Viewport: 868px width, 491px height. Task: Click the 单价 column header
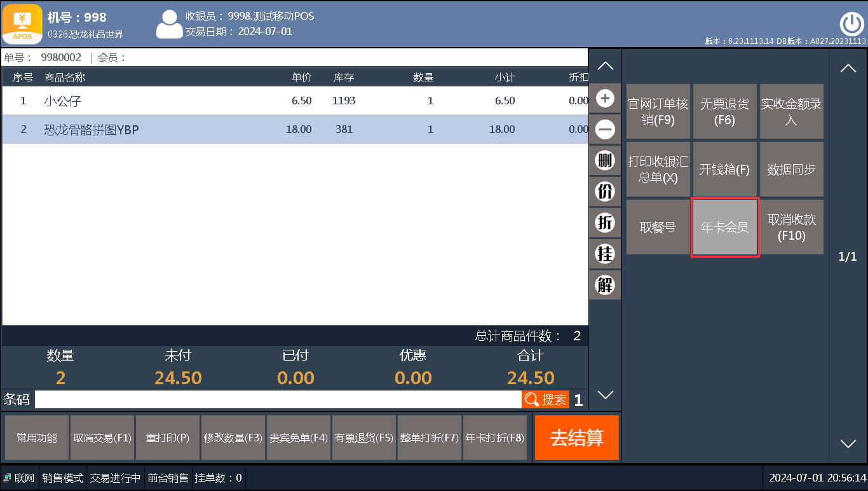point(301,78)
